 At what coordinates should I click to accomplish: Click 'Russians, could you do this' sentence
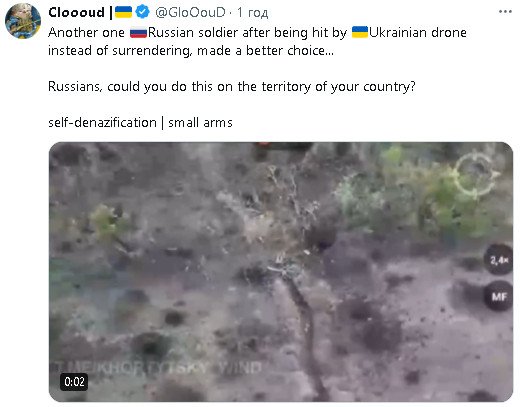point(232,87)
